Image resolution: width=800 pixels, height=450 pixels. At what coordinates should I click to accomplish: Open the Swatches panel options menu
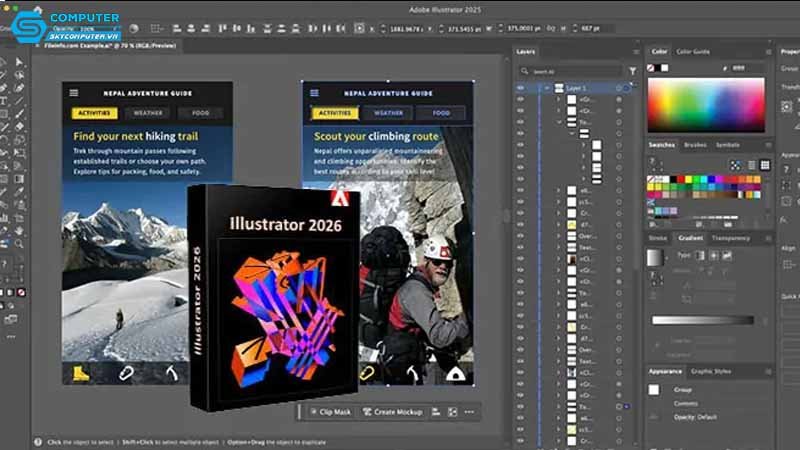pos(768,145)
